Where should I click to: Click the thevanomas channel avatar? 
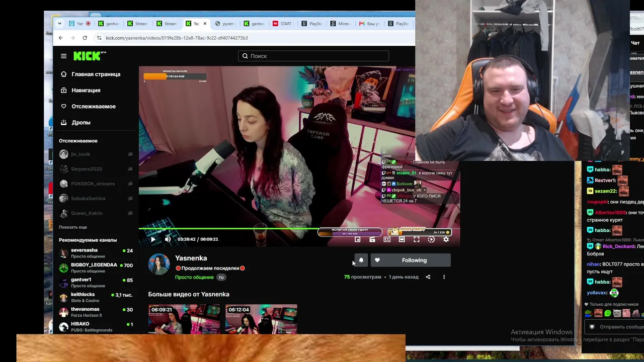click(x=63, y=312)
